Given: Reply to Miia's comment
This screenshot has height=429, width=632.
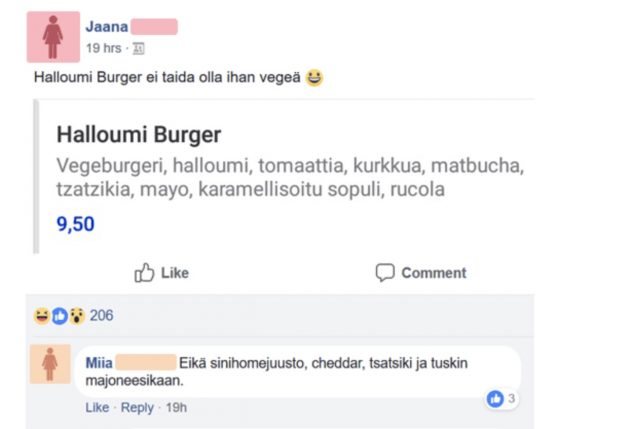Looking at the screenshot, I should click(137, 408).
